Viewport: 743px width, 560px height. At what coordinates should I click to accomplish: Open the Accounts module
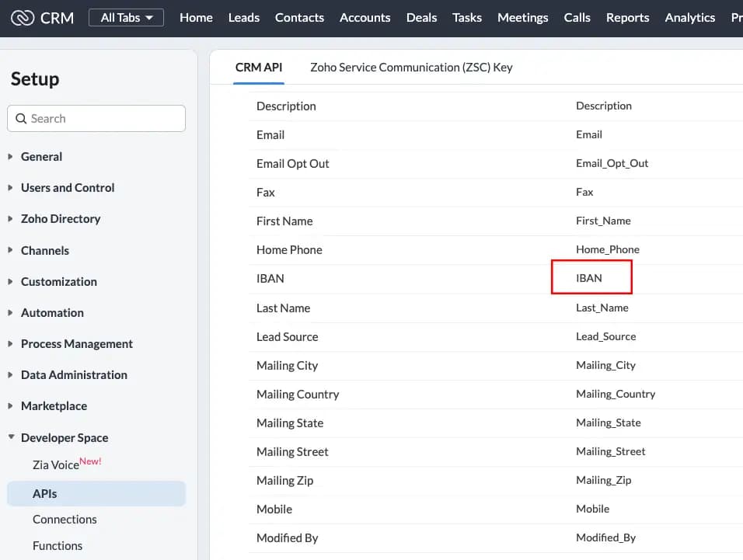pyautogui.click(x=365, y=18)
